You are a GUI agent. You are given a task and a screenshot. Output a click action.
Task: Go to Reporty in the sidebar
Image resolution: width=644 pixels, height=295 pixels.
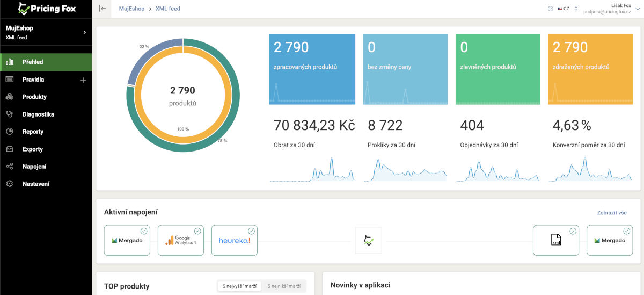[x=33, y=132]
